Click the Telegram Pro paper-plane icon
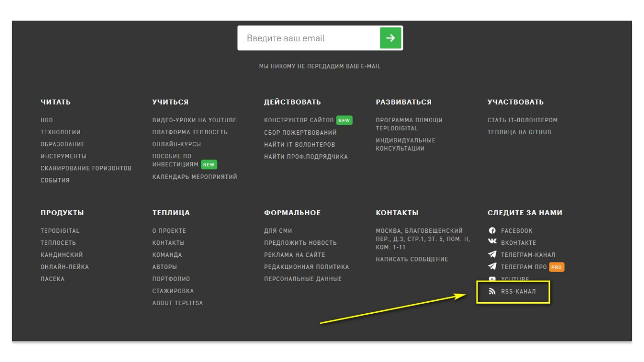This screenshot has height=362, width=644. [x=492, y=267]
